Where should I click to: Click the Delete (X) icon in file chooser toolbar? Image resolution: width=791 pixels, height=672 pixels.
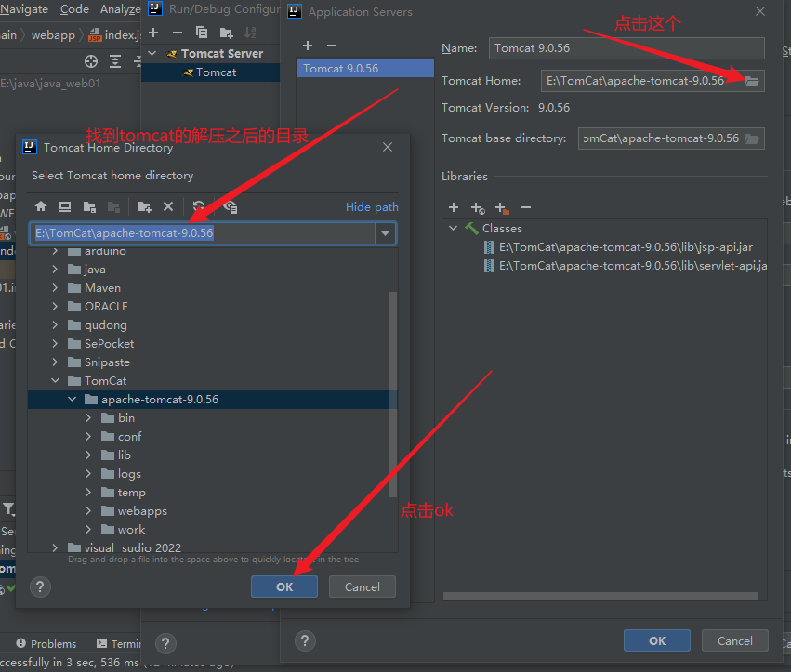click(x=168, y=206)
